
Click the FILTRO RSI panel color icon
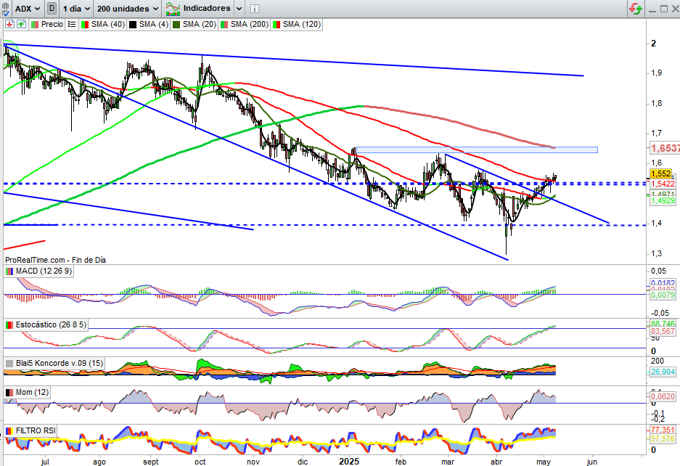click(x=9, y=430)
